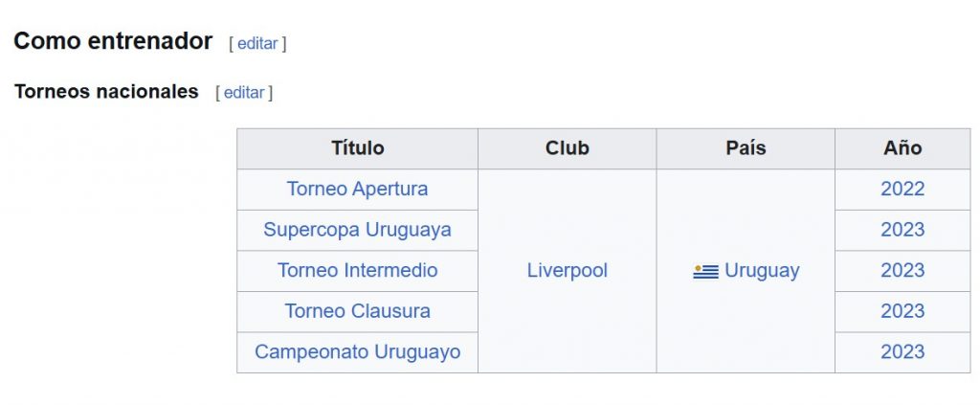Open the Campeonato Uruguayo link

358,352
